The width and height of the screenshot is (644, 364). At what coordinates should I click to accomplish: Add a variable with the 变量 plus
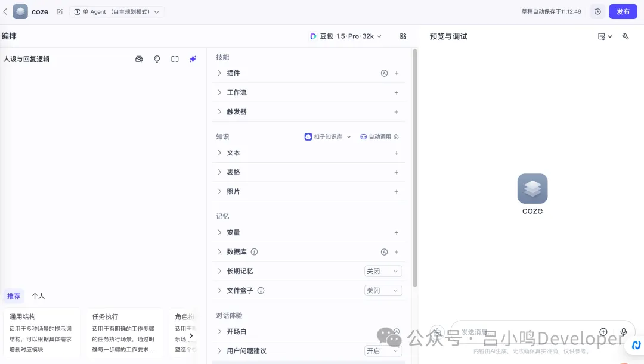[397, 233]
